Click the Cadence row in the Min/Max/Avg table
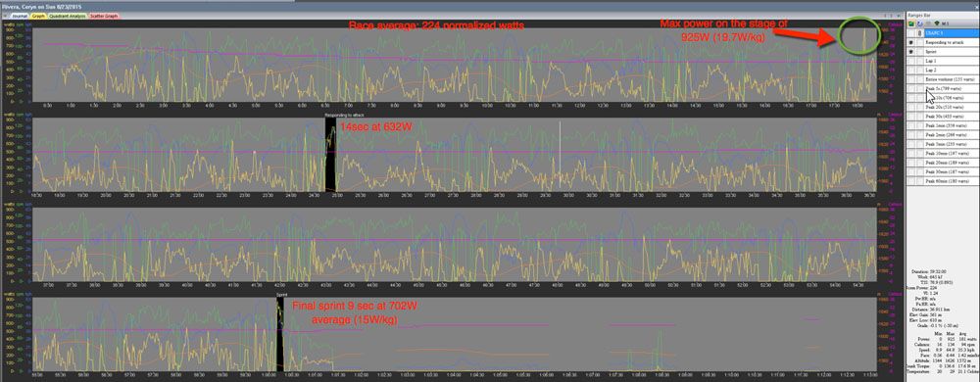 [945, 344]
